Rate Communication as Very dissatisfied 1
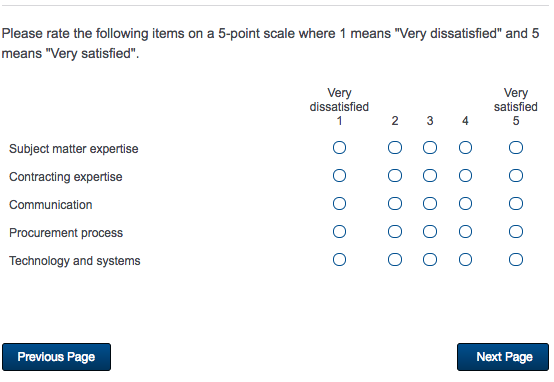 point(339,204)
